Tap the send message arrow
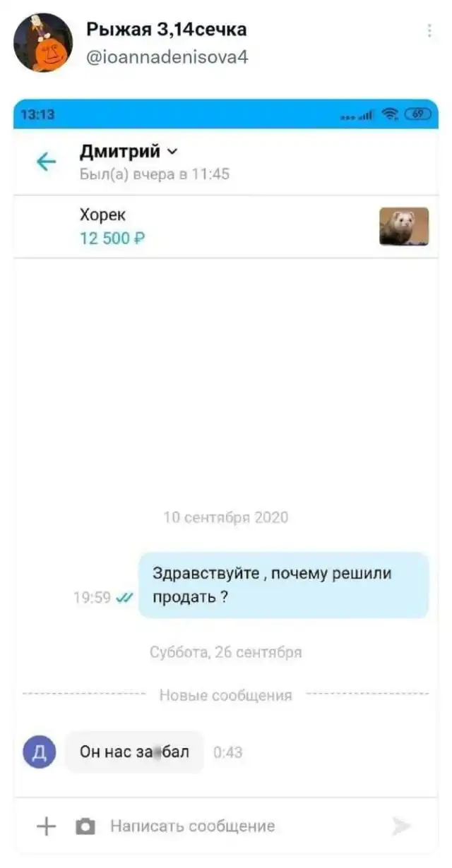Screen dimensions: 452x868 401,826
